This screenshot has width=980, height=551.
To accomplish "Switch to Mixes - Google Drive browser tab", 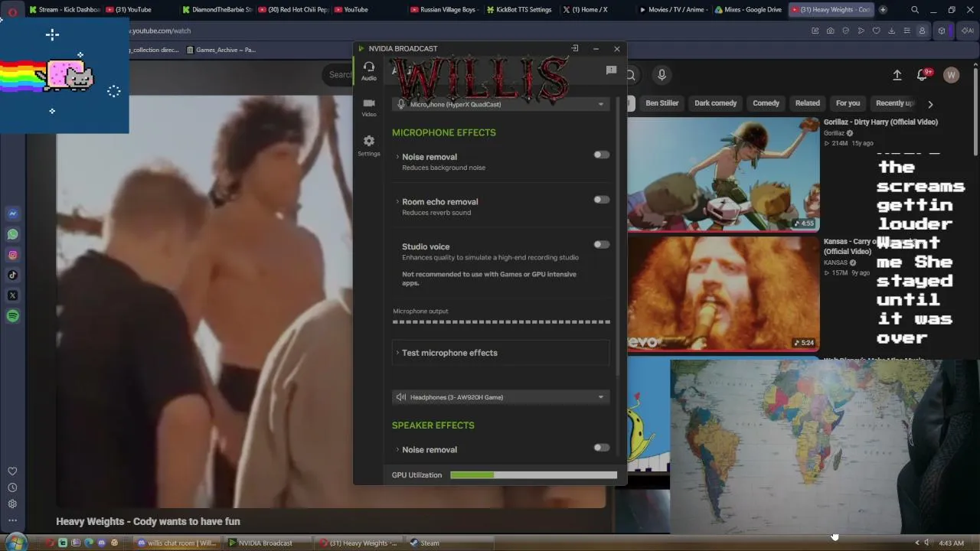I will 750,10.
